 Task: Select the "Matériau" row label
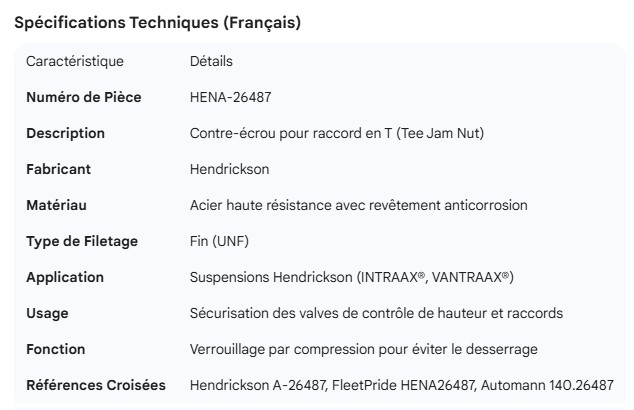[x=56, y=206]
